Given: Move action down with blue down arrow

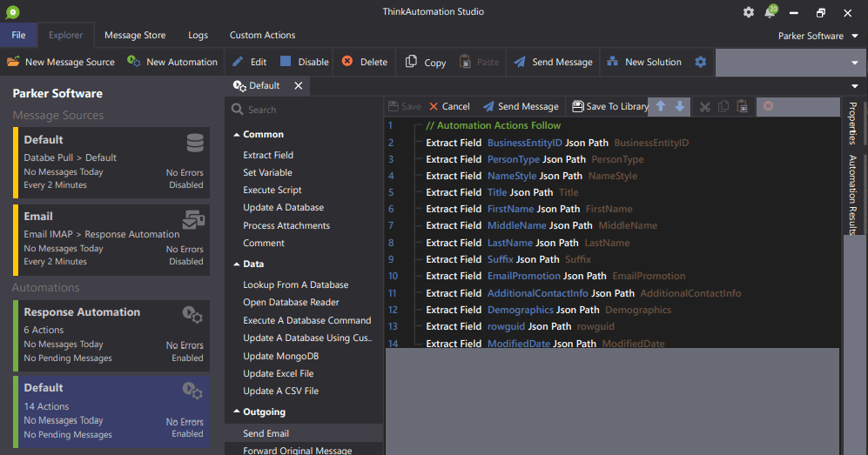Looking at the screenshot, I should point(680,106).
